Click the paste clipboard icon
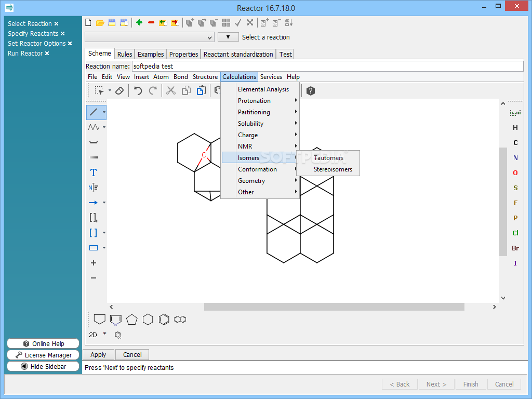Screen dimensions: 532x399 click(201, 90)
